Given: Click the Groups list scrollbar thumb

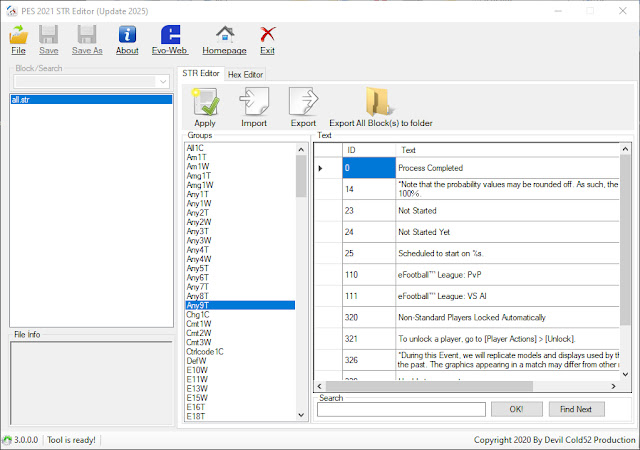Looking at the screenshot, I should 301,176.
